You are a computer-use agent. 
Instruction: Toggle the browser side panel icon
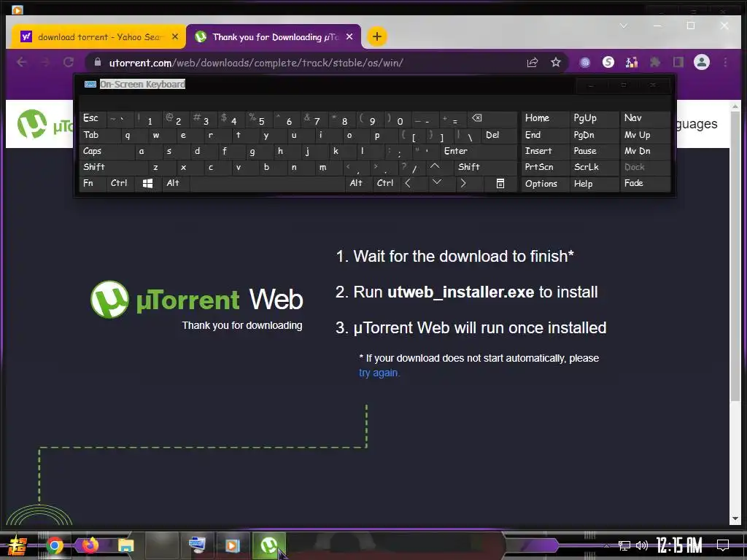pos(678,63)
